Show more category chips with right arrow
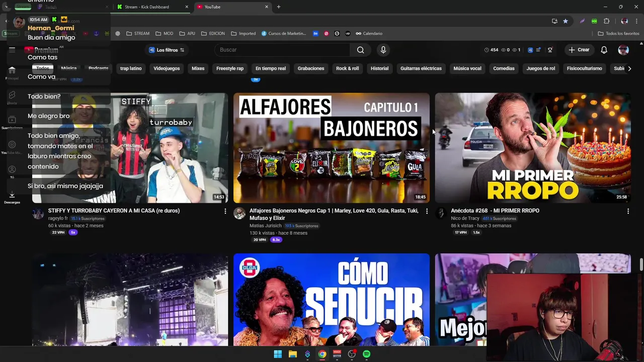The image size is (644, 362). (629, 68)
